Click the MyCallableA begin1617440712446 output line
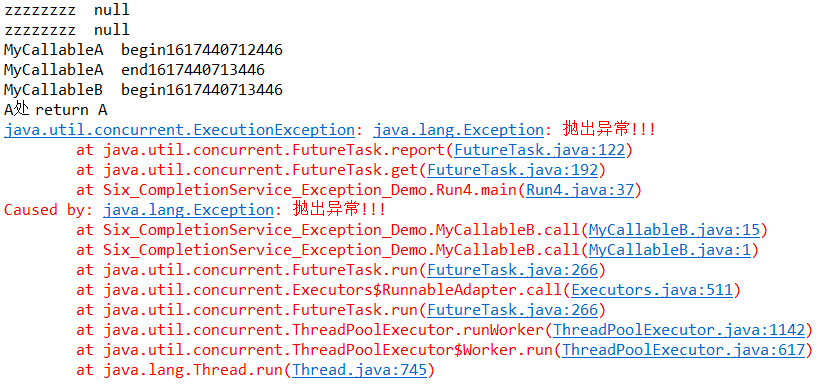Image resolution: width=819 pixels, height=391 pixels. [x=143, y=50]
